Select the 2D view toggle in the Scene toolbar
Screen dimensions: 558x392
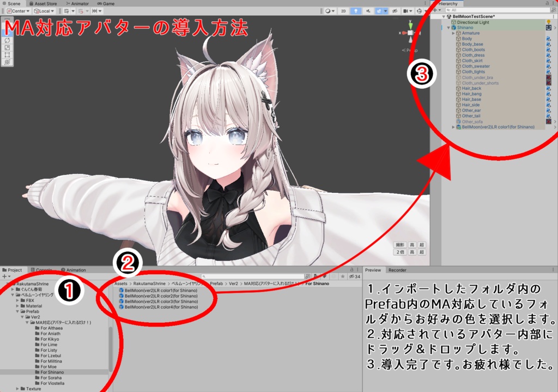click(343, 11)
